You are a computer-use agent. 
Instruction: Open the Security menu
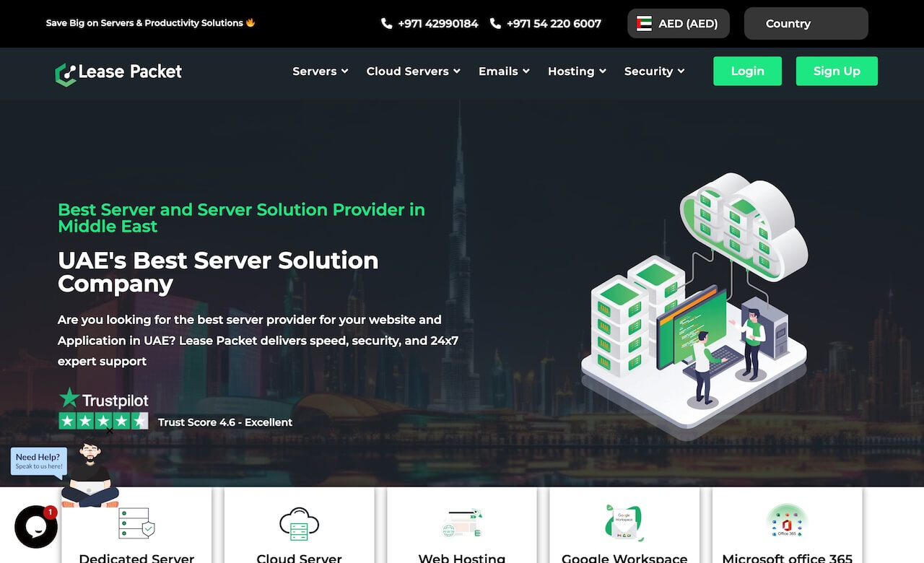pyautogui.click(x=654, y=71)
